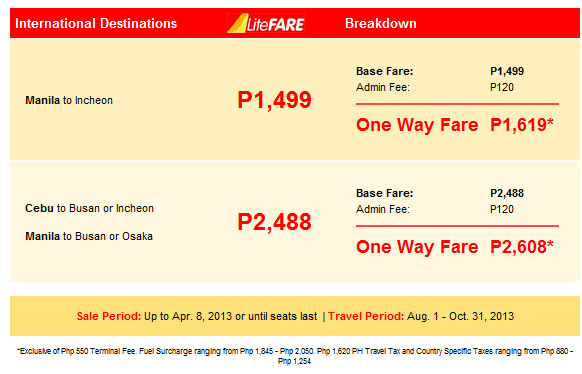Click the Breakdown column header

click(x=380, y=23)
